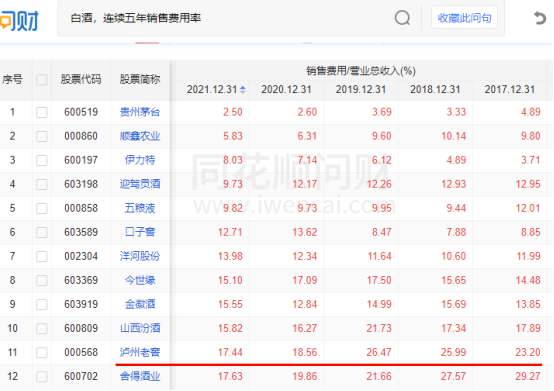
Task: Open the 舍得酒业 stock link
Action: click(x=140, y=377)
